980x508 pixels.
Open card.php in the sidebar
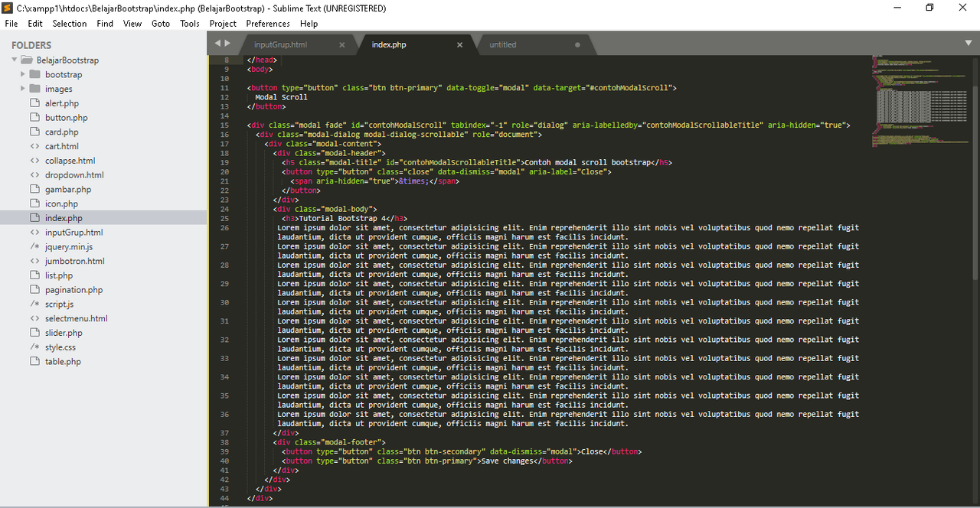(62, 132)
